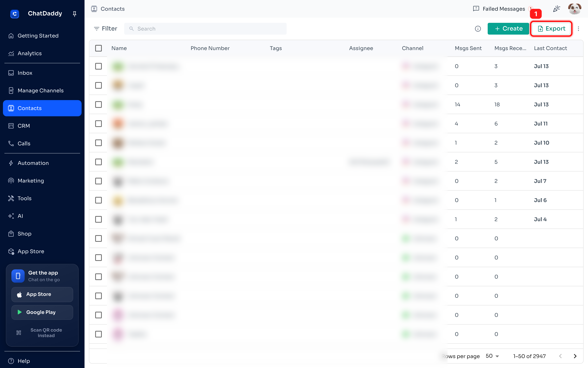The width and height of the screenshot is (588, 368).
Task: Click Scan QR code instead link
Action: [46, 333]
